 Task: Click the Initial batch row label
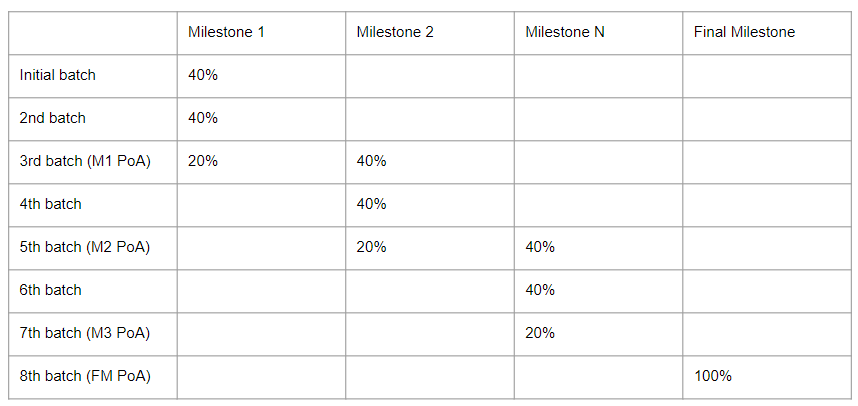coord(58,75)
